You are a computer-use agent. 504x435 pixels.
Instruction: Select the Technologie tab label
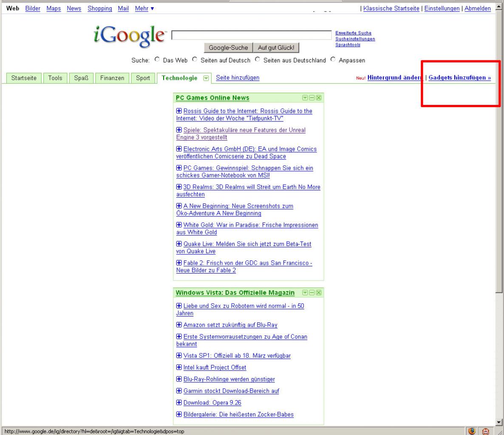(179, 78)
